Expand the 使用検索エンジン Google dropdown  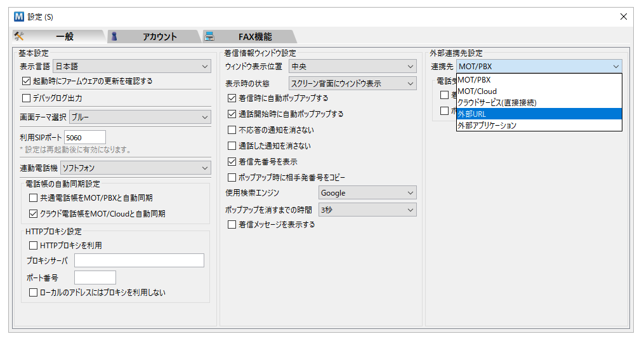pos(367,193)
